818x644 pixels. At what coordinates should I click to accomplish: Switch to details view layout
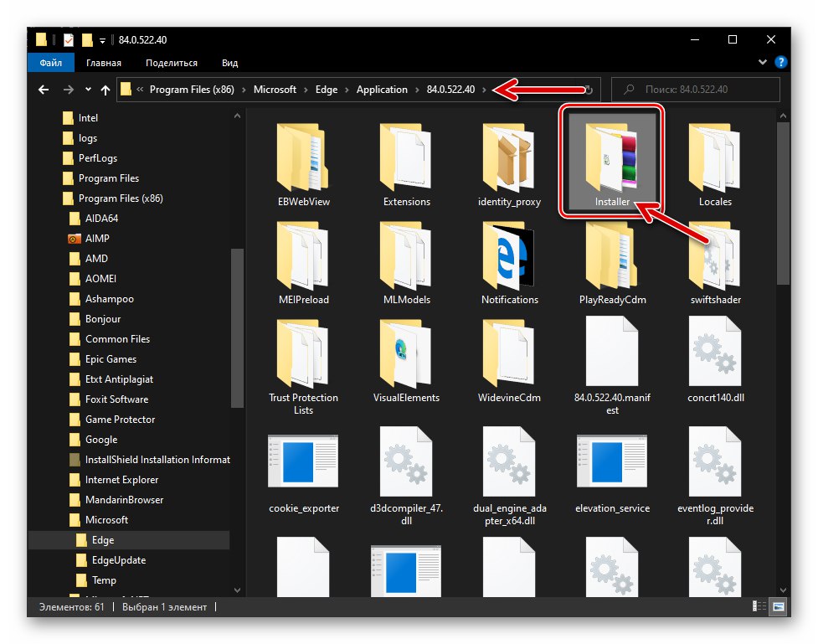click(x=759, y=606)
